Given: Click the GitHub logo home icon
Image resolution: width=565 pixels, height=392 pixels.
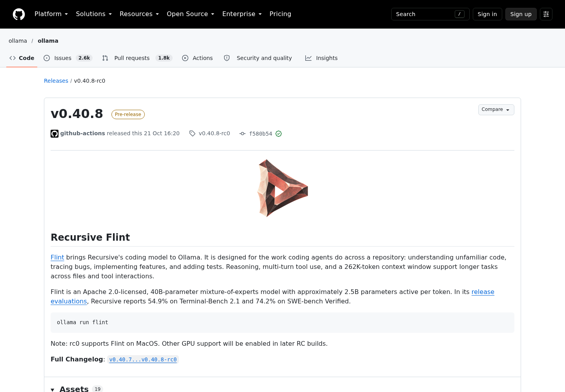Looking at the screenshot, I should coord(19,14).
